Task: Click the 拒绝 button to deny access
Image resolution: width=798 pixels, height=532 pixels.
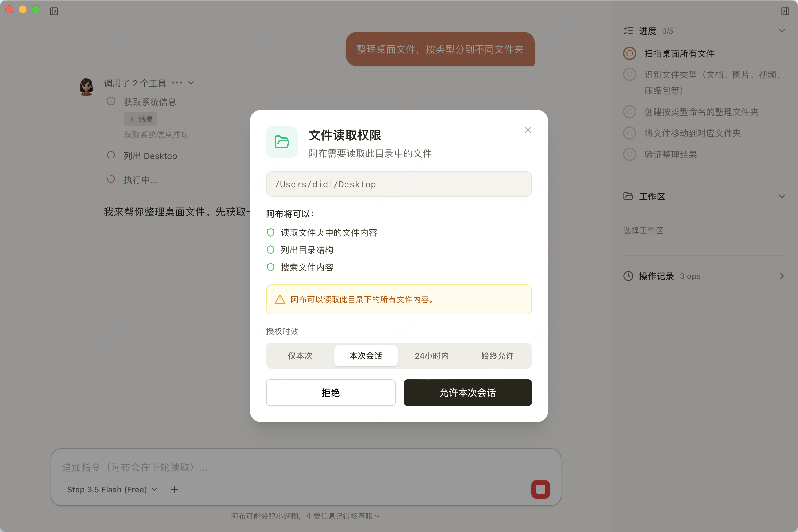Action: [331, 393]
